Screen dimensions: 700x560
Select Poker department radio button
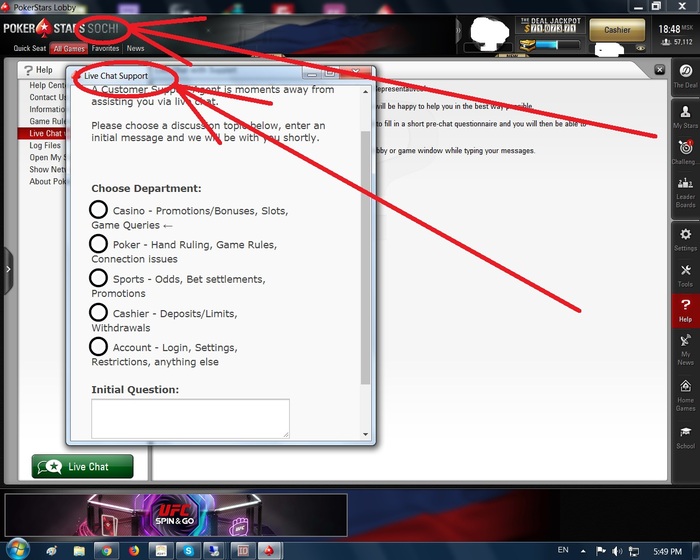pos(98,243)
